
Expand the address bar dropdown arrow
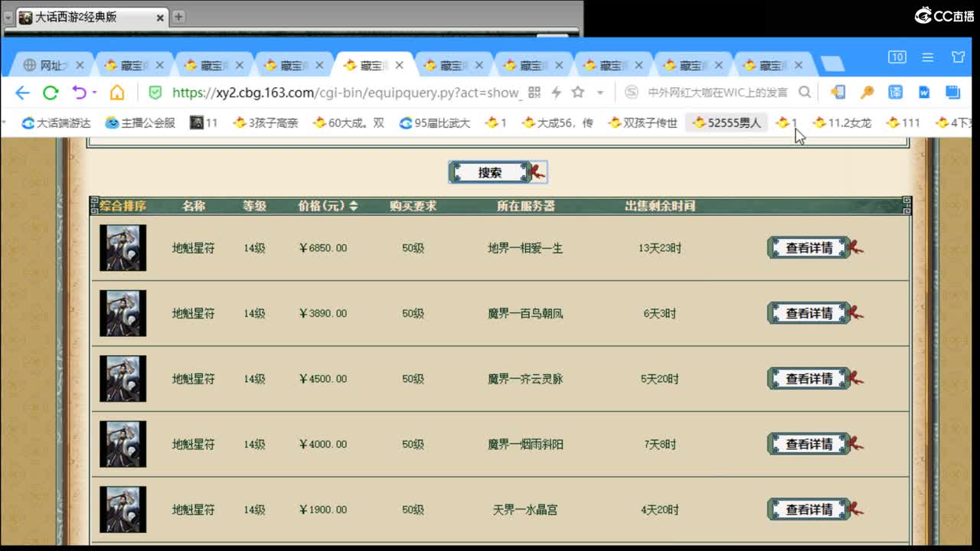coord(600,93)
